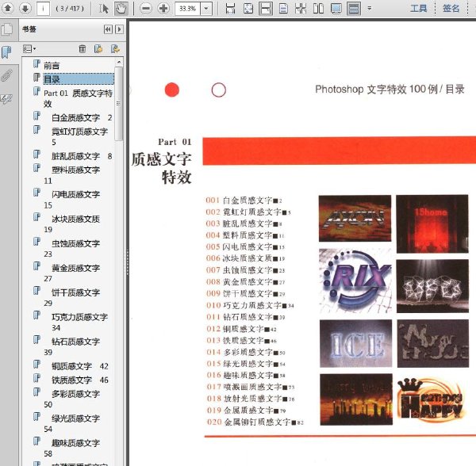Fit one full page view icon

tap(248, 9)
